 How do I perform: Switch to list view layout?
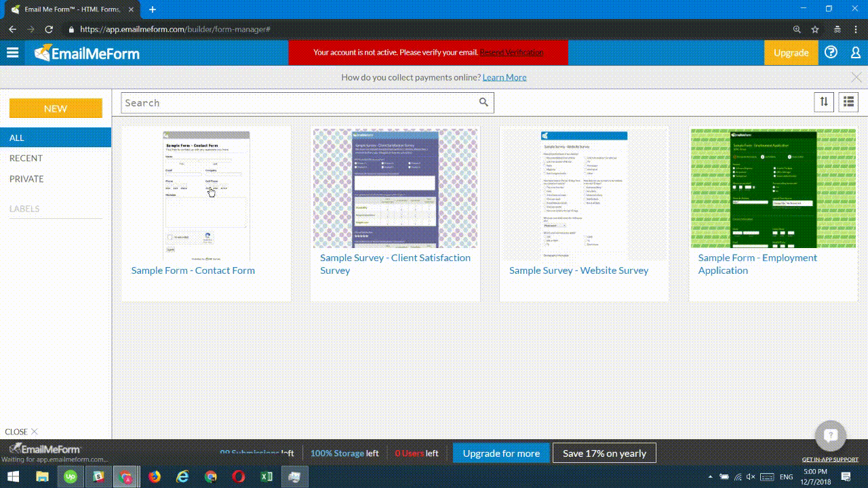(x=848, y=102)
